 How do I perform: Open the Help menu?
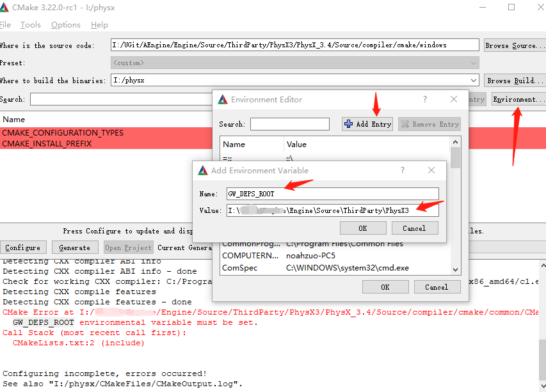100,25
